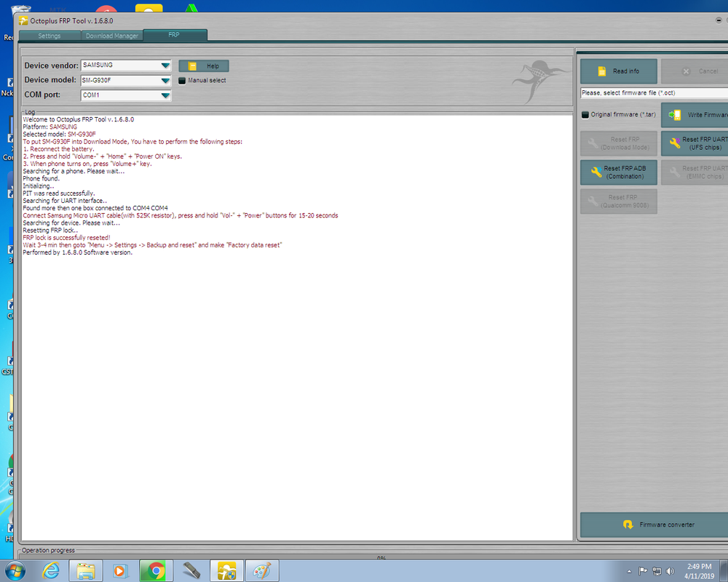Switch to Google Chrome in taskbar

coord(157,570)
